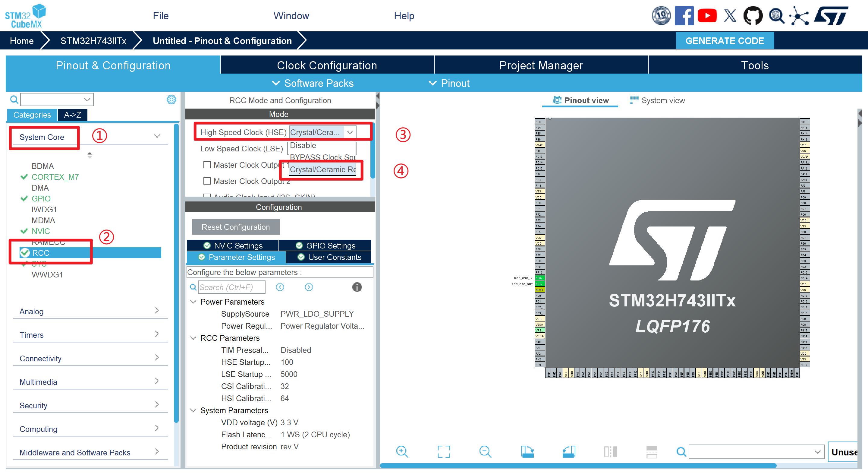Open the Window menu
The image size is (868, 475).
[291, 15]
